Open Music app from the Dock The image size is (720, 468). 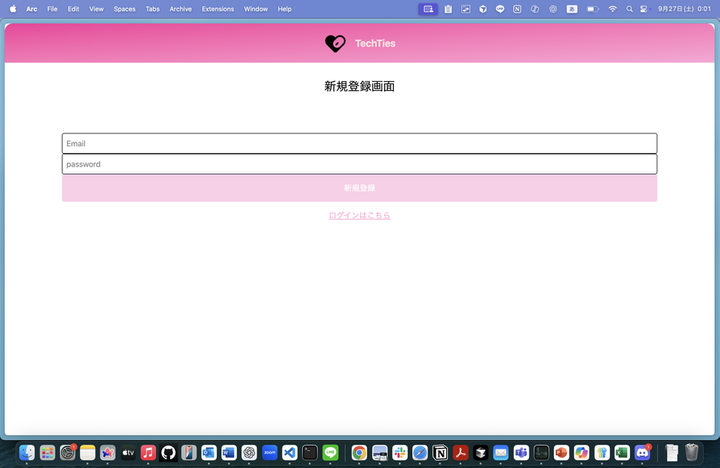[148, 453]
